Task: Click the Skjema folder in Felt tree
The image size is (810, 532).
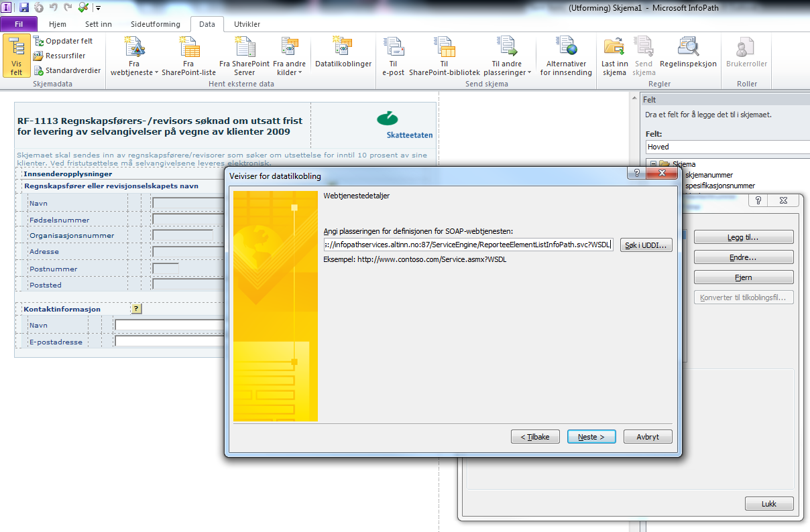Action: click(x=678, y=164)
